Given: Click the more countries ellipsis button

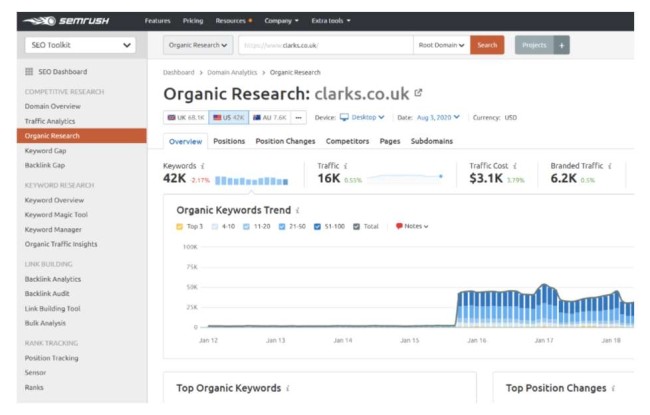Looking at the screenshot, I should [x=299, y=117].
